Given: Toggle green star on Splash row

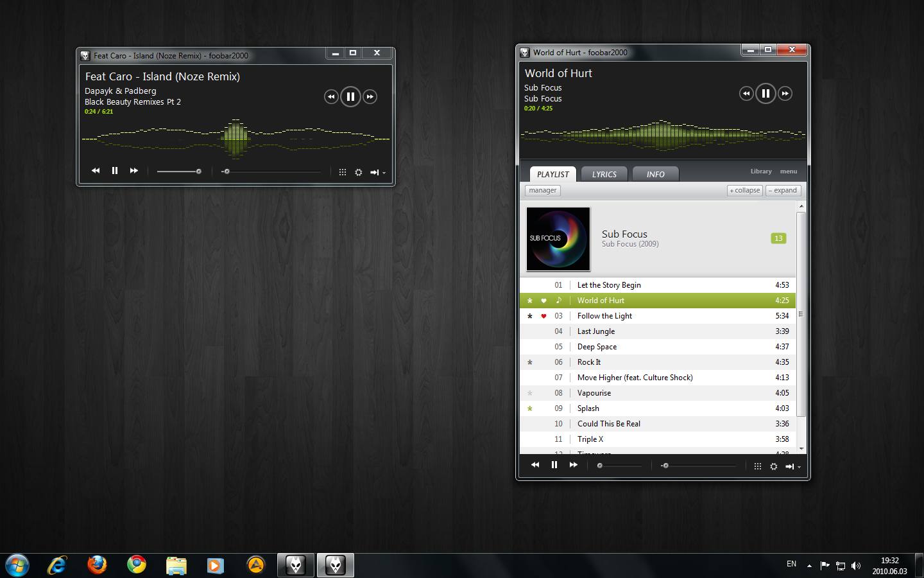Looking at the screenshot, I should point(530,408).
